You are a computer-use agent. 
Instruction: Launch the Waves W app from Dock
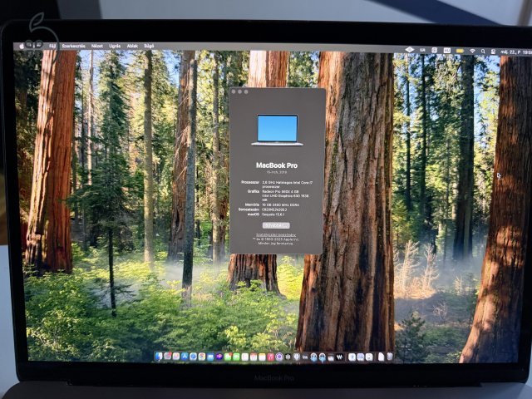340,357
